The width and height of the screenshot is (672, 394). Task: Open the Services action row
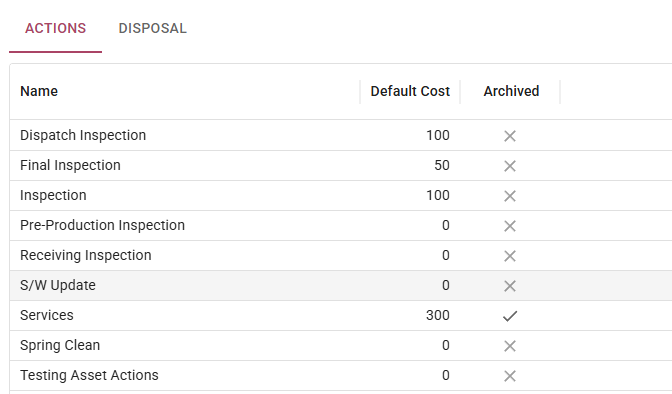pyautogui.click(x=341, y=315)
